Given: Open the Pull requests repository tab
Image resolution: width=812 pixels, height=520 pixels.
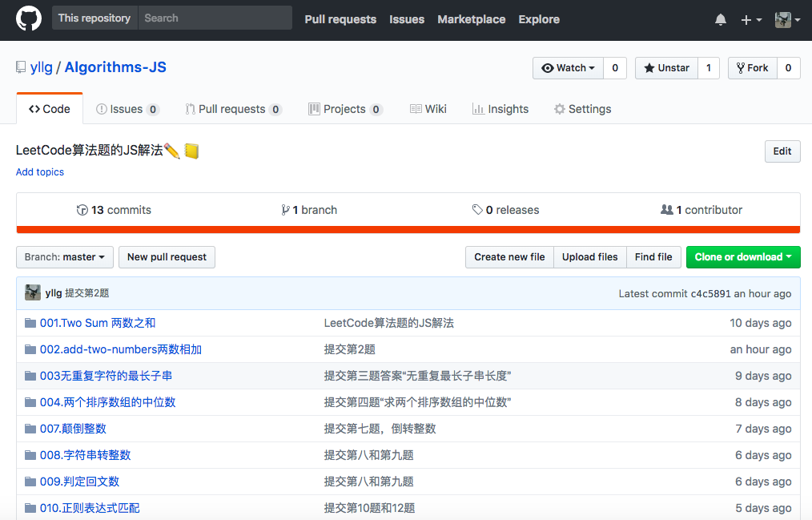Looking at the screenshot, I should pyautogui.click(x=233, y=109).
